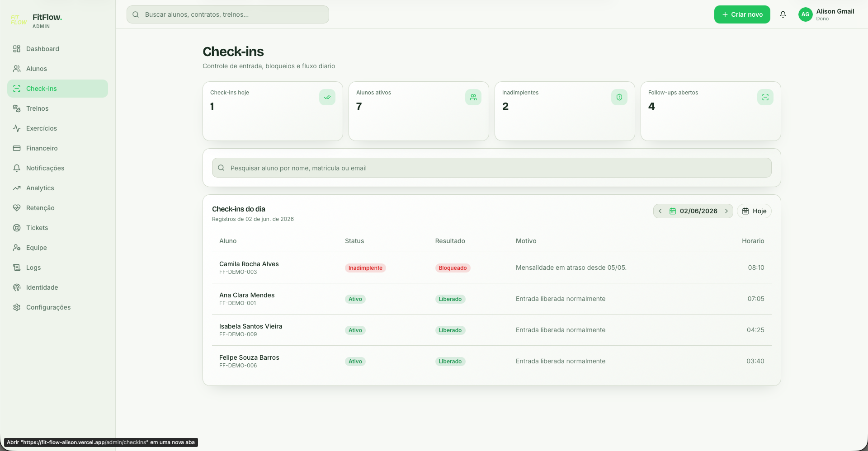Go to previous day with left chevron
This screenshot has width=868, height=451.
pos(660,211)
